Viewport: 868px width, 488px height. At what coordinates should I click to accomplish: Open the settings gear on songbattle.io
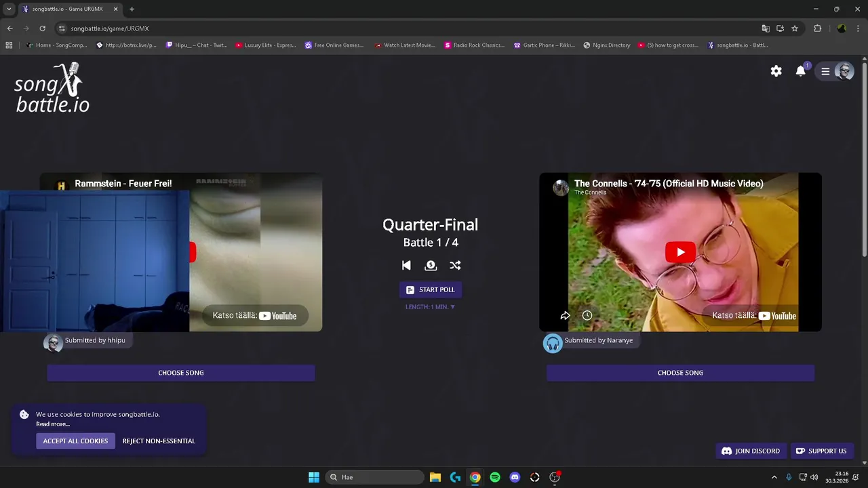(x=776, y=71)
